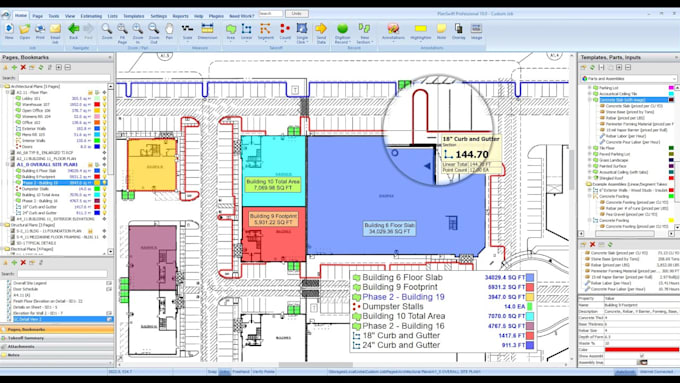Click the green Digitizer Record button
Viewport: 680px width, 383px height.
click(343, 29)
